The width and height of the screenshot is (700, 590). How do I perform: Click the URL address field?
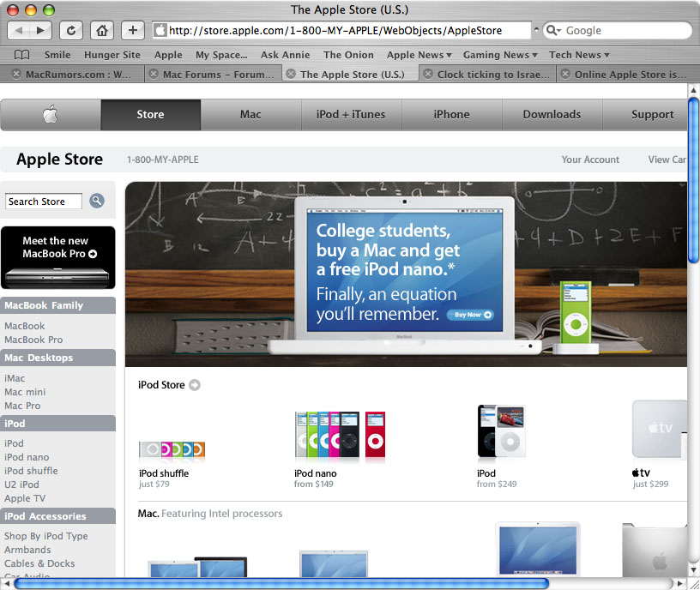[x=341, y=30]
